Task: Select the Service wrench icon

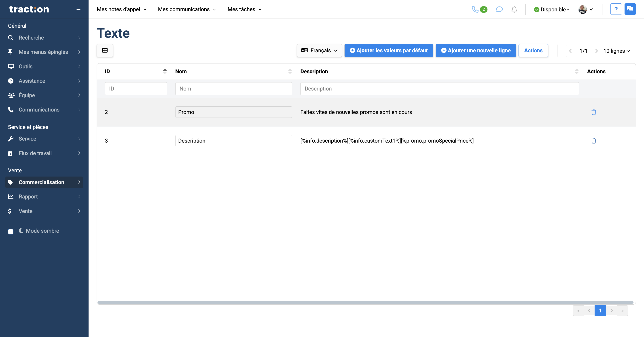Action: (11, 139)
